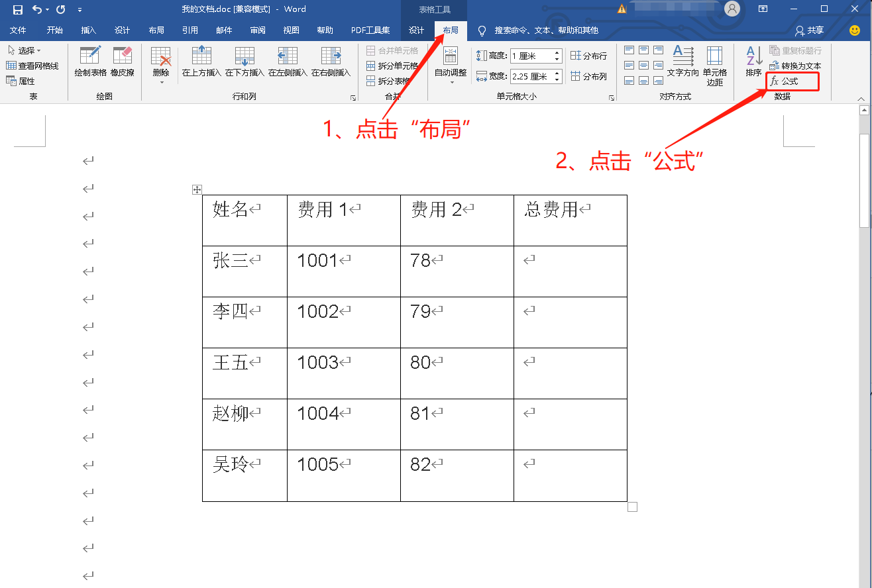
Task: Click the 共享 (Share) button
Action: pyautogui.click(x=810, y=29)
